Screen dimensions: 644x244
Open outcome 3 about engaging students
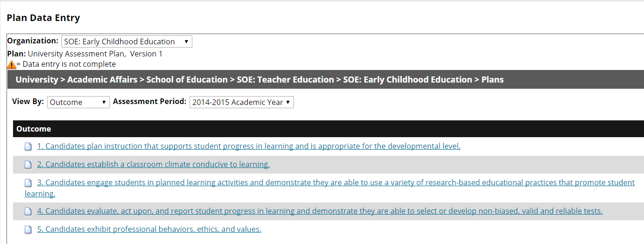coord(330,188)
